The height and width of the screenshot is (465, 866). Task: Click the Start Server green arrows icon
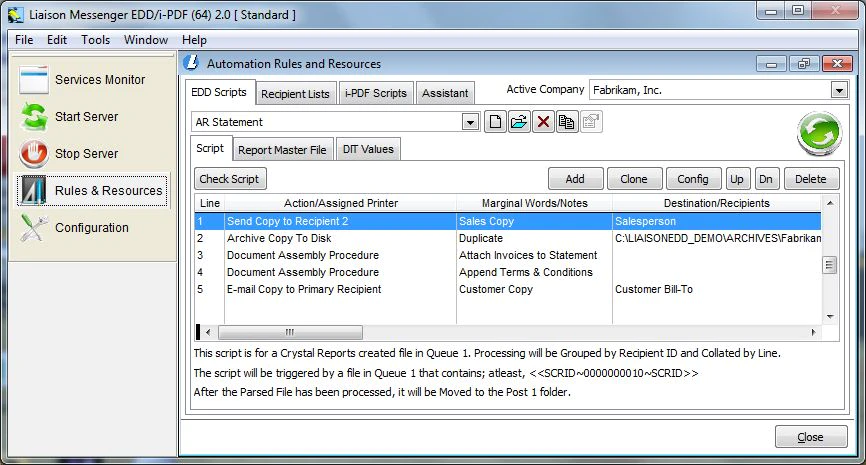34,117
